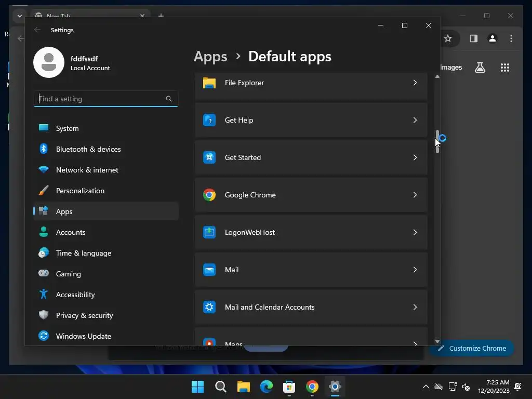The width and height of the screenshot is (532, 399).
Task: Open the Accounts settings page
Action: (106, 232)
